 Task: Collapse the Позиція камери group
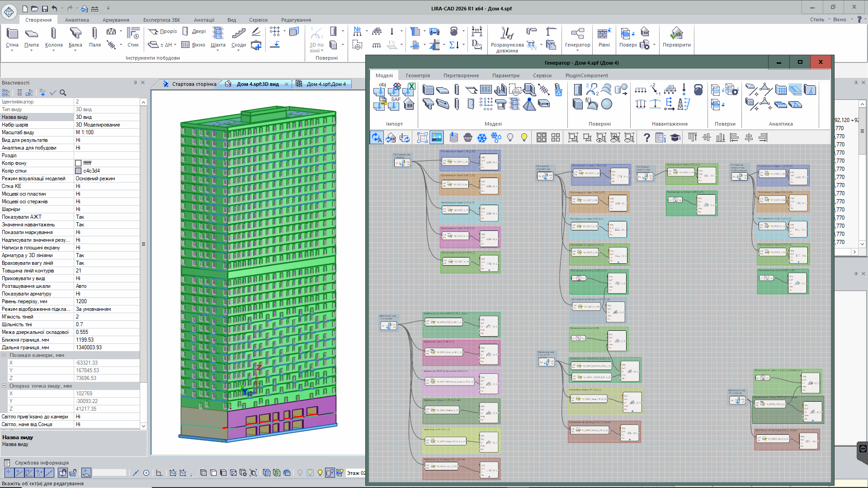4,355
